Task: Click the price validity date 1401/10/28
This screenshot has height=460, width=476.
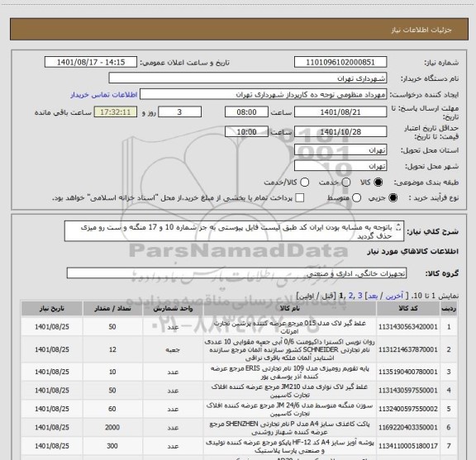Action: coord(340,131)
